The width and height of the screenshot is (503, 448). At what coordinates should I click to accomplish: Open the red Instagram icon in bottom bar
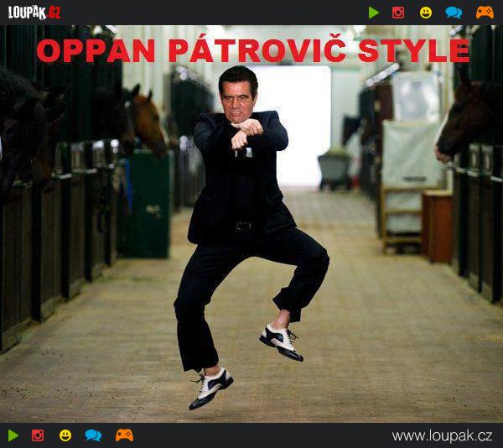(x=38, y=435)
